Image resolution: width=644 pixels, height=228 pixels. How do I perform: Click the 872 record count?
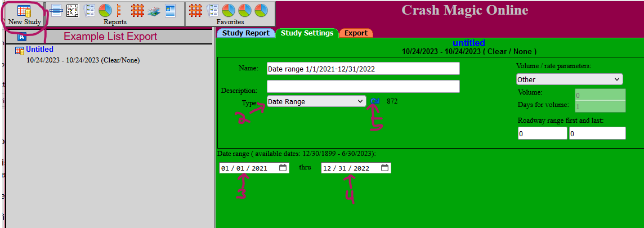(392, 101)
